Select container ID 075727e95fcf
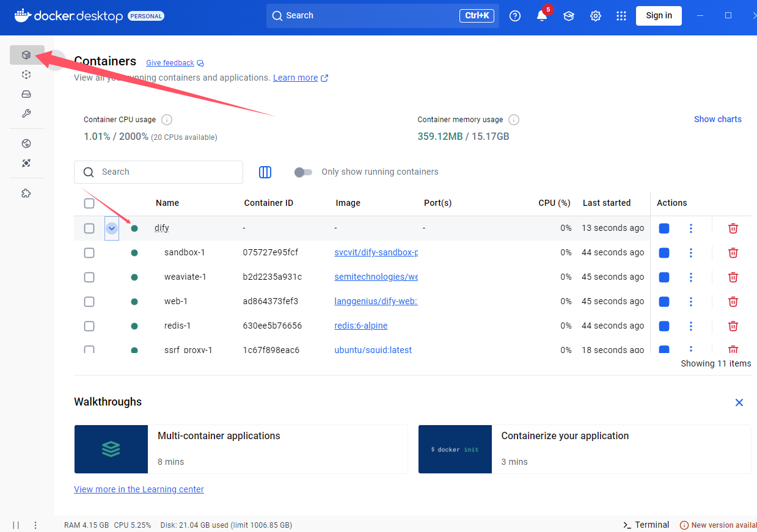The height and width of the screenshot is (532, 757). [271, 253]
